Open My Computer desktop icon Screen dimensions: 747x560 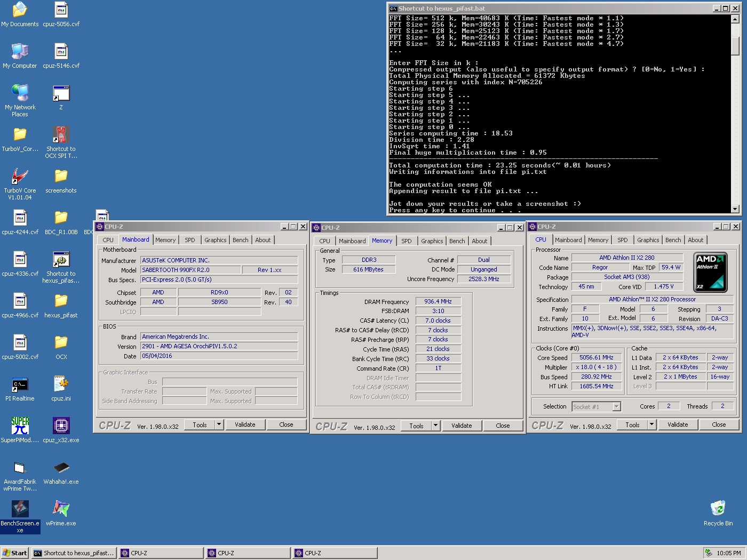click(x=20, y=56)
